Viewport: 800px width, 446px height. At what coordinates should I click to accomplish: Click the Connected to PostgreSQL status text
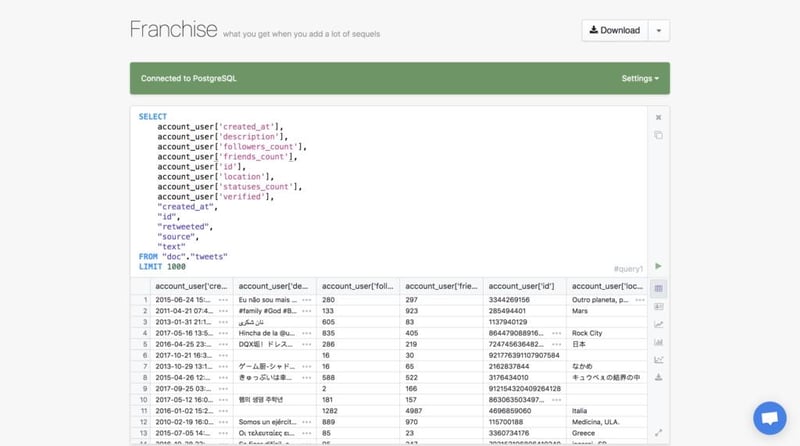(x=189, y=79)
